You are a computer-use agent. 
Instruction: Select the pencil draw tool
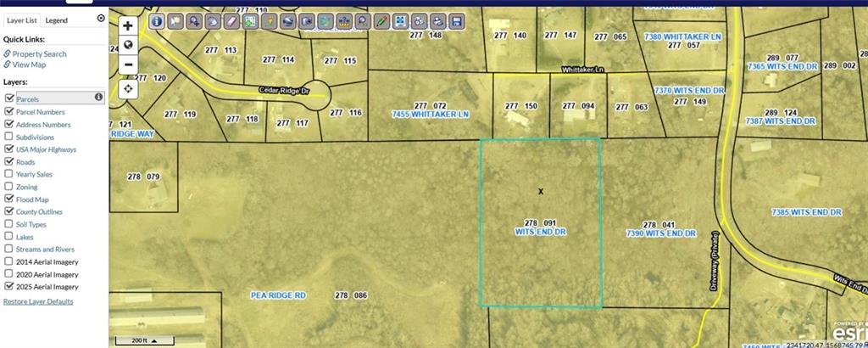[x=382, y=21]
